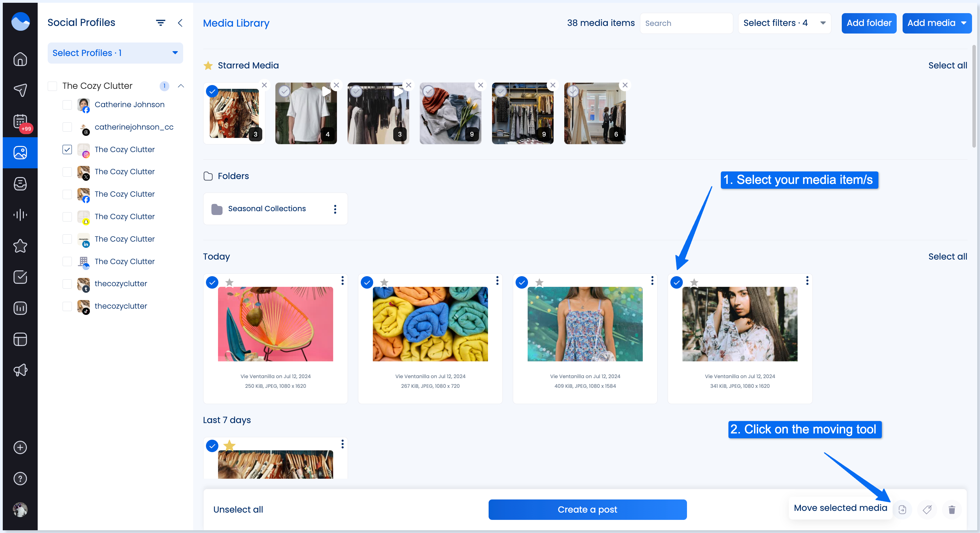Viewport: 980px width, 533px height.
Task: Click the filter icon beside Social Profiles
Action: click(161, 23)
